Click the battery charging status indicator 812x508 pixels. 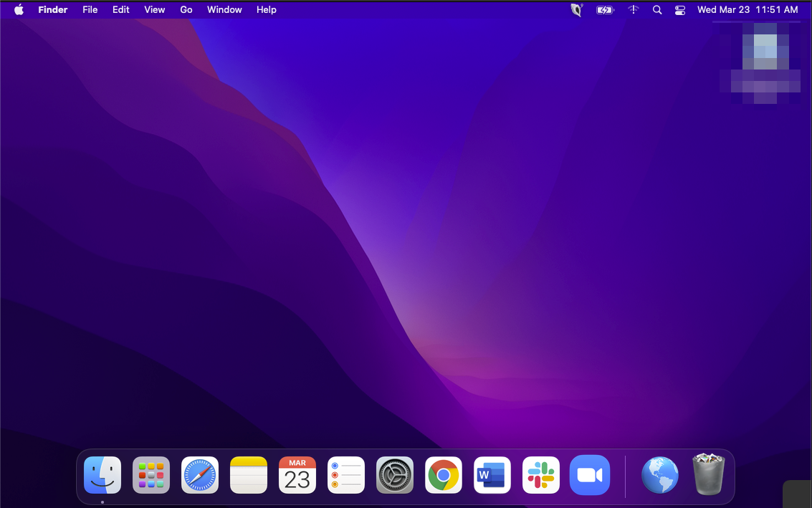(604, 9)
